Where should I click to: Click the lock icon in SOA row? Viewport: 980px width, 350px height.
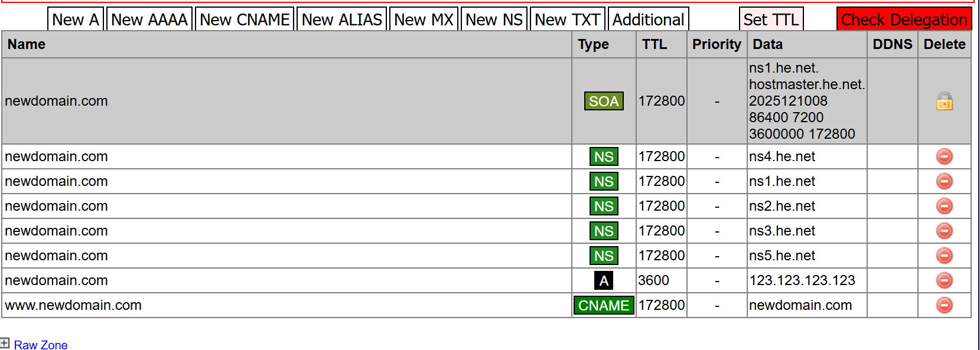click(944, 102)
